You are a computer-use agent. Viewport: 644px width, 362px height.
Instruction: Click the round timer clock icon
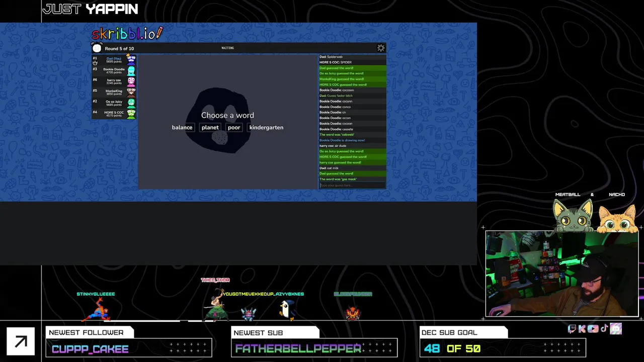point(97,48)
